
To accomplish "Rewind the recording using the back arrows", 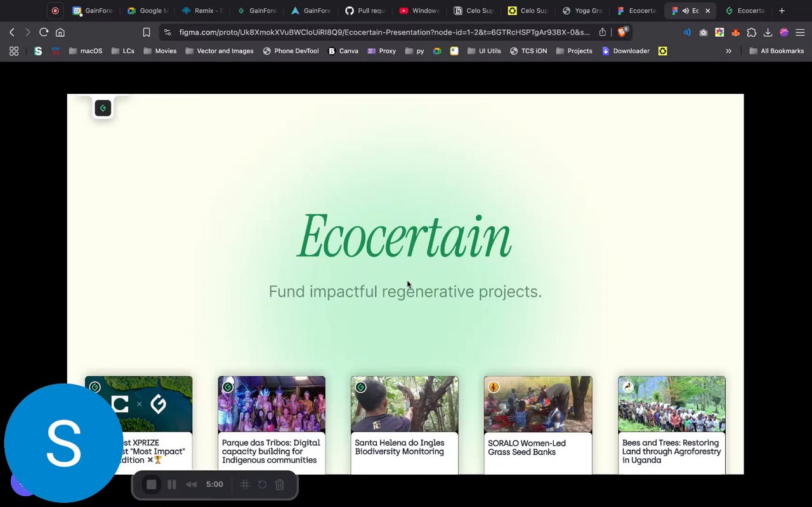I will (191, 485).
